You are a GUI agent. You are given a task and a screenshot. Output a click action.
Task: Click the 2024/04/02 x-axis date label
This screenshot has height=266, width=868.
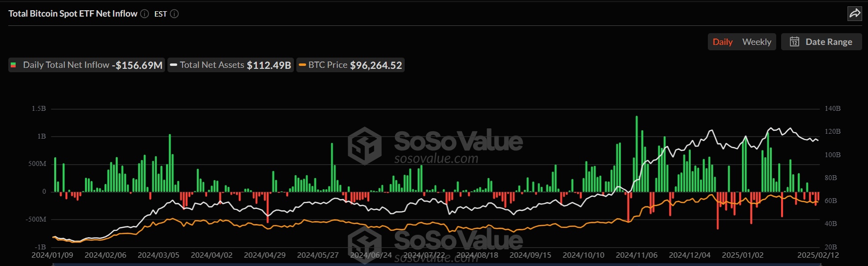[x=211, y=255]
